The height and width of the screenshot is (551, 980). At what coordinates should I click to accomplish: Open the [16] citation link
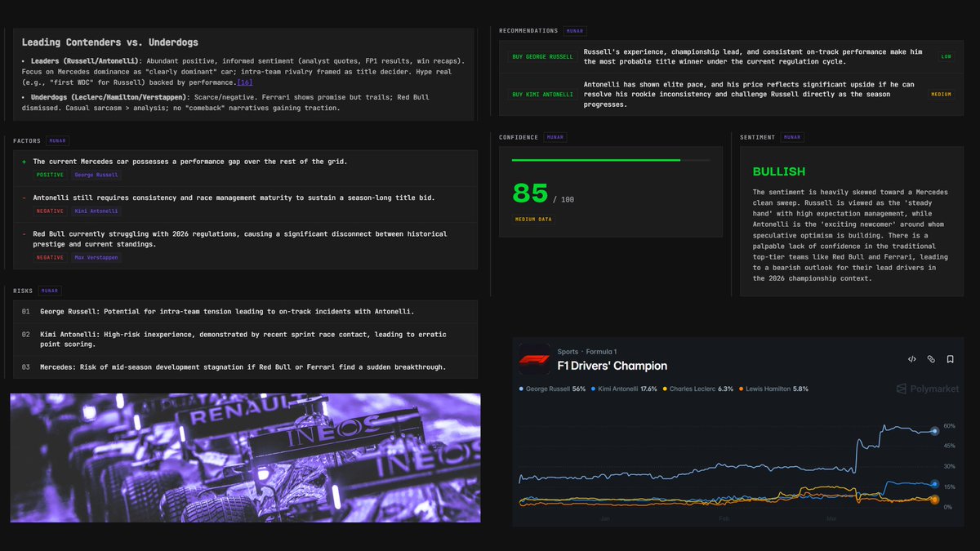[244, 82]
